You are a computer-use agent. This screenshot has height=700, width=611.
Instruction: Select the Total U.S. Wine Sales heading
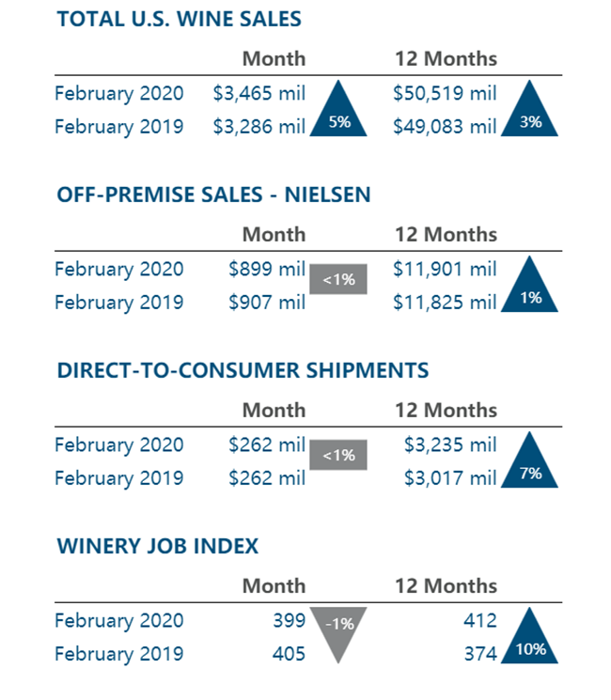179,18
